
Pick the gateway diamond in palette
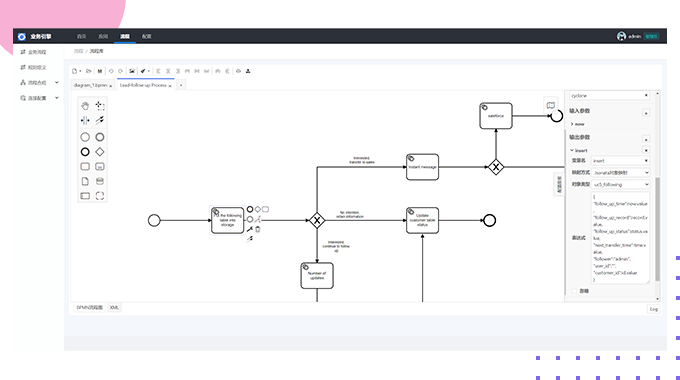click(x=100, y=152)
